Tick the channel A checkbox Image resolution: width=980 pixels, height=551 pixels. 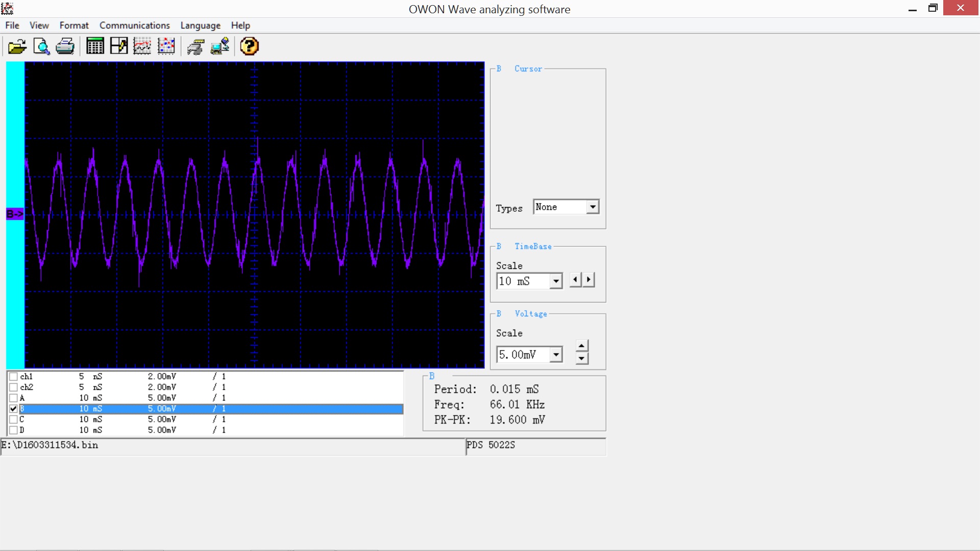click(x=14, y=398)
